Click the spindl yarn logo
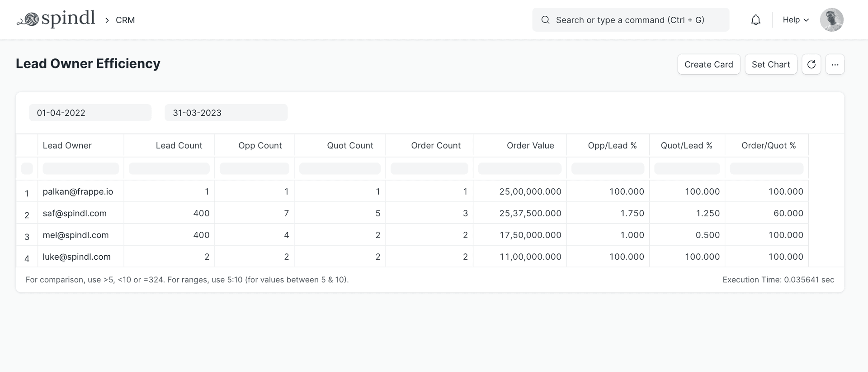 (56, 19)
